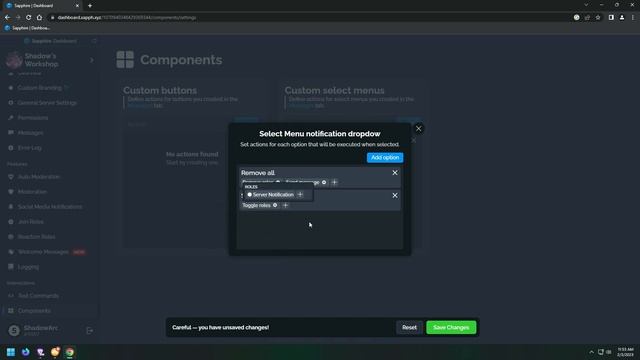Bookmark this page with the star icon
Screen dimensions: 640x360
[598, 18]
